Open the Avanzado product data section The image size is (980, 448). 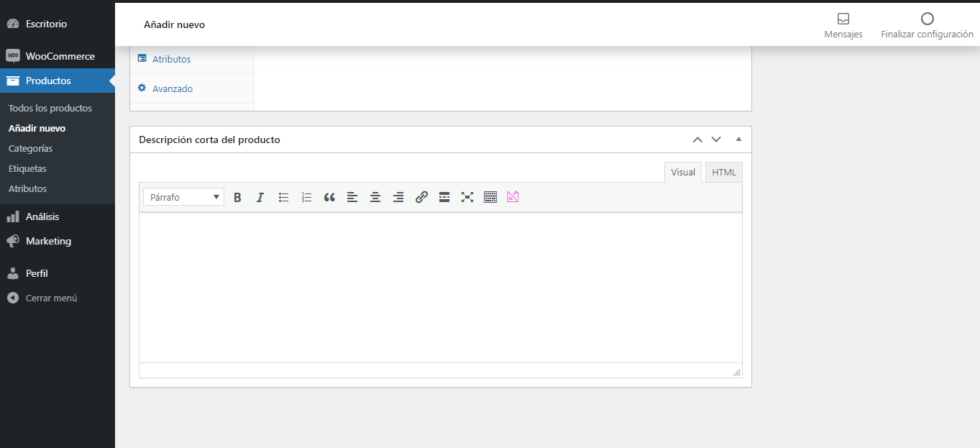(171, 88)
